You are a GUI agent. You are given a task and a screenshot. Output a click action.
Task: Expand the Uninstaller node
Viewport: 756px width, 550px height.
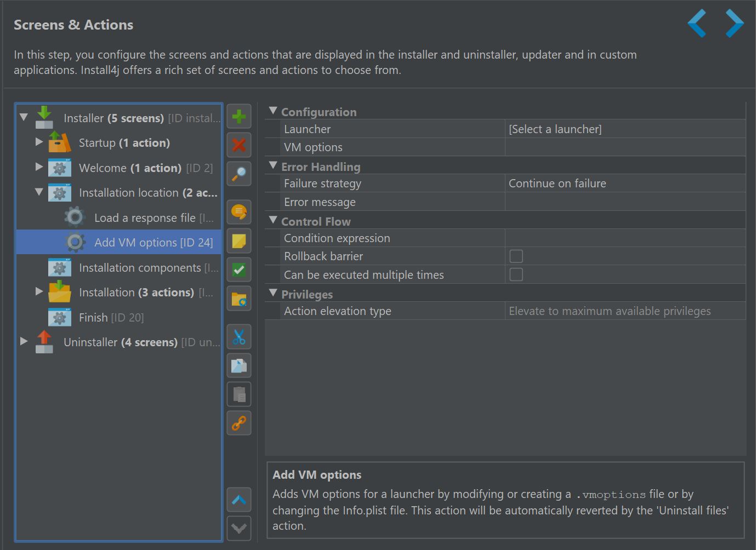tap(24, 341)
